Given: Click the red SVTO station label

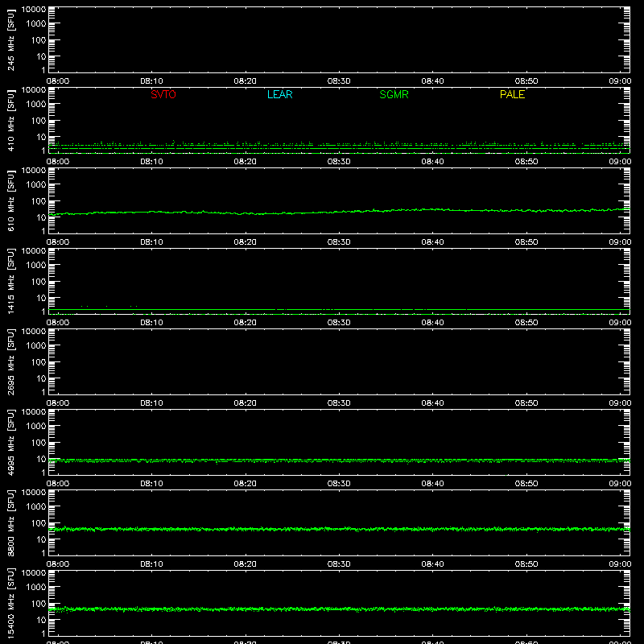Looking at the screenshot, I should click(x=163, y=94).
